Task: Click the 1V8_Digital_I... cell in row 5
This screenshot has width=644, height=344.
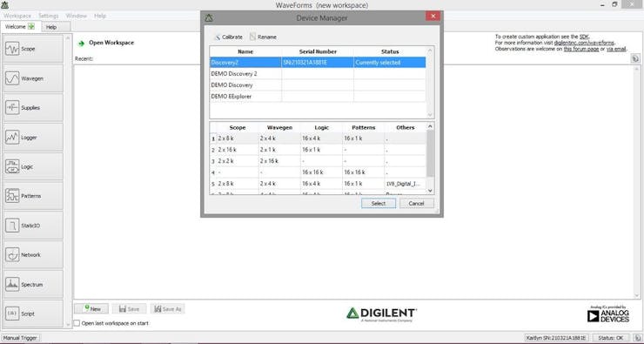Action: coord(406,184)
